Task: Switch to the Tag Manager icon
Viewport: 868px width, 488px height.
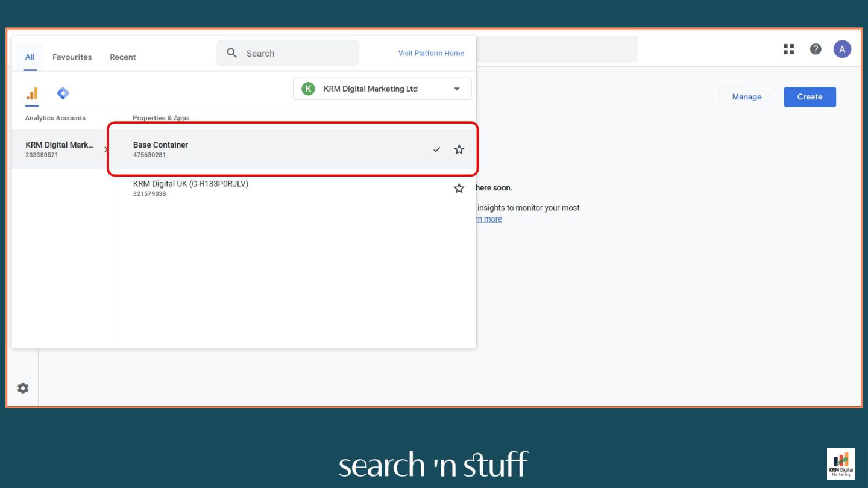Action: 63,93
